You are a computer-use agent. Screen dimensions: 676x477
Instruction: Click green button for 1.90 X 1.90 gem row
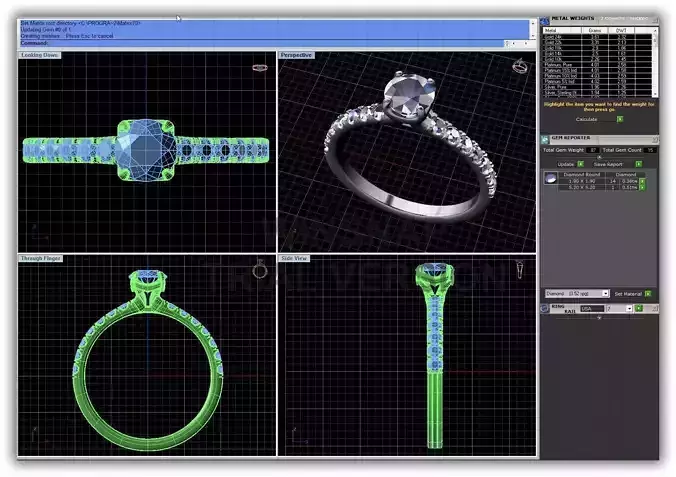pos(642,182)
